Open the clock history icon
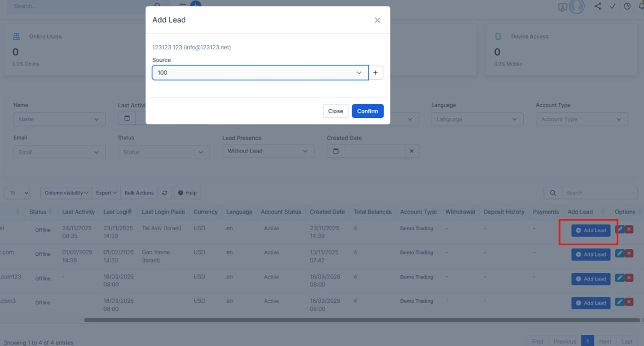This screenshot has height=346, width=644. 627,7
